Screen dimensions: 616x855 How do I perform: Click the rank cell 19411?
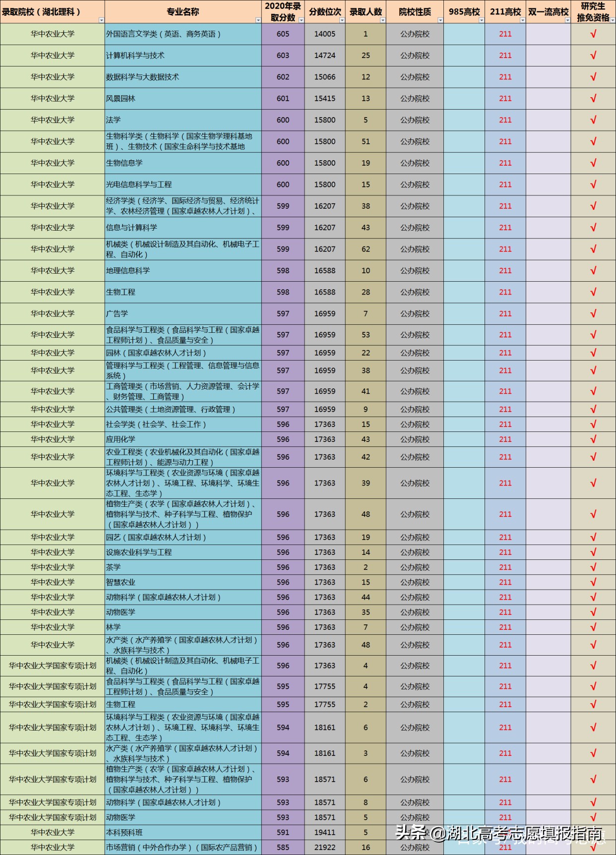click(x=325, y=833)
